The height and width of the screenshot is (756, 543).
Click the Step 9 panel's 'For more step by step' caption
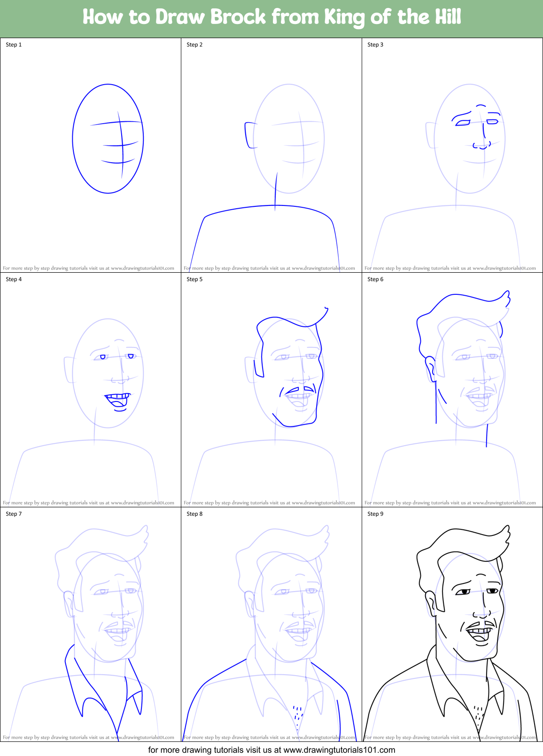pyautogui.click(x=450, y=738)
